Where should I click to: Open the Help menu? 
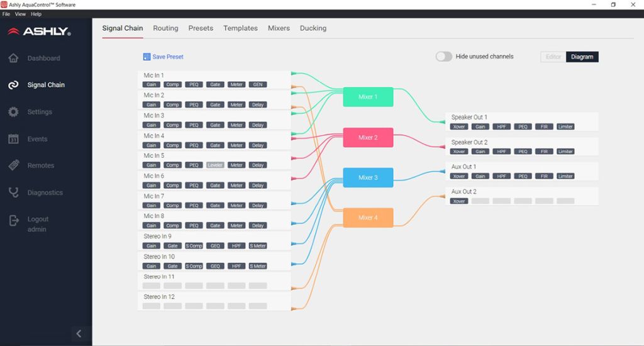click(36, 14)
